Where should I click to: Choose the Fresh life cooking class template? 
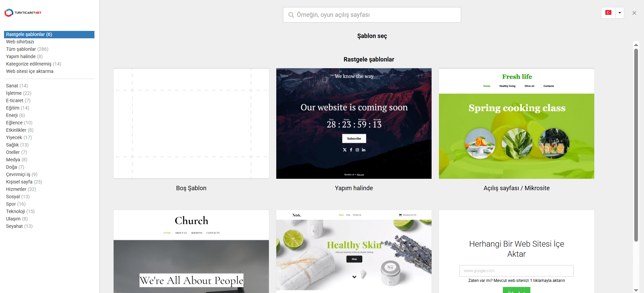(517, 124)
